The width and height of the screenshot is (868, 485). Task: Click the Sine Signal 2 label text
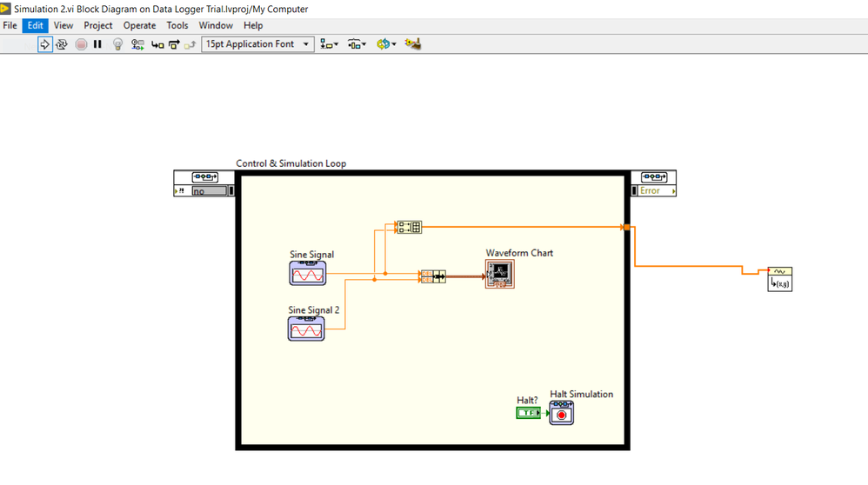[314, 310]
